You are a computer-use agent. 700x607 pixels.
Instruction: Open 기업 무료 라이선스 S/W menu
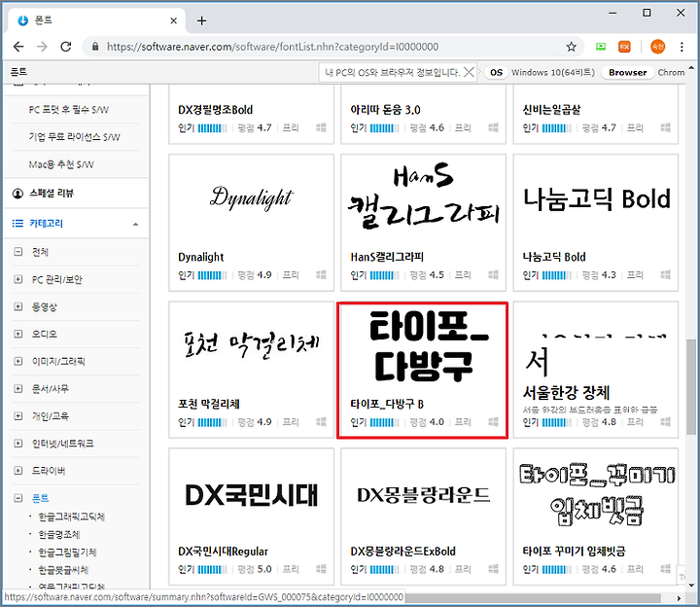pos(75,137)
